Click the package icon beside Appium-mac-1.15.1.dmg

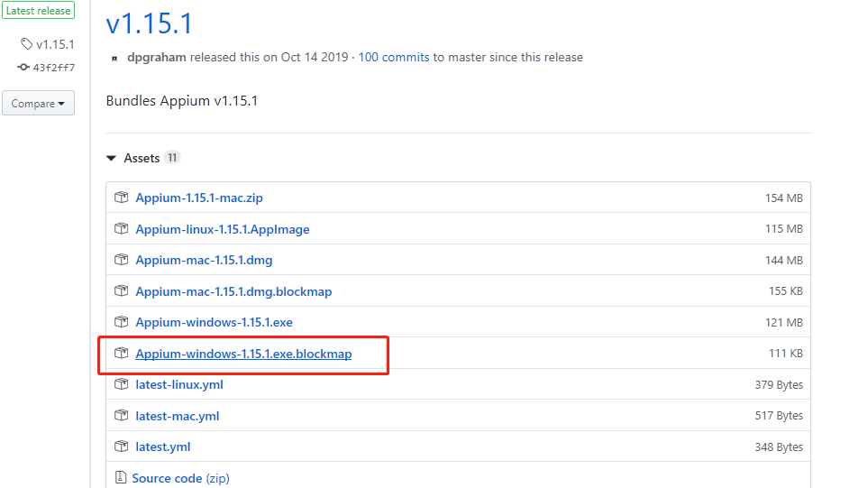122,259
